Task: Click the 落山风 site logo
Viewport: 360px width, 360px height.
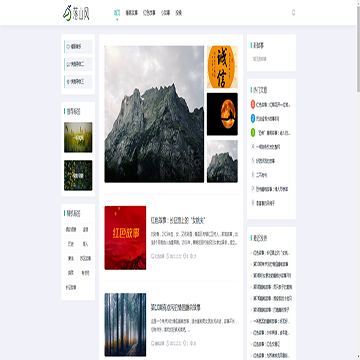Action: tap(76, 13)
